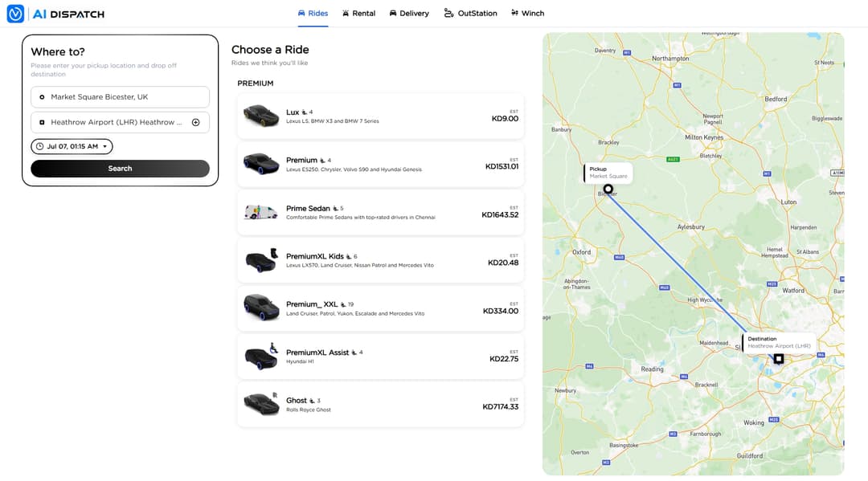Click the pickup circle marker icon in field
This screenshot has width=868, height=481.
point(42,96)
